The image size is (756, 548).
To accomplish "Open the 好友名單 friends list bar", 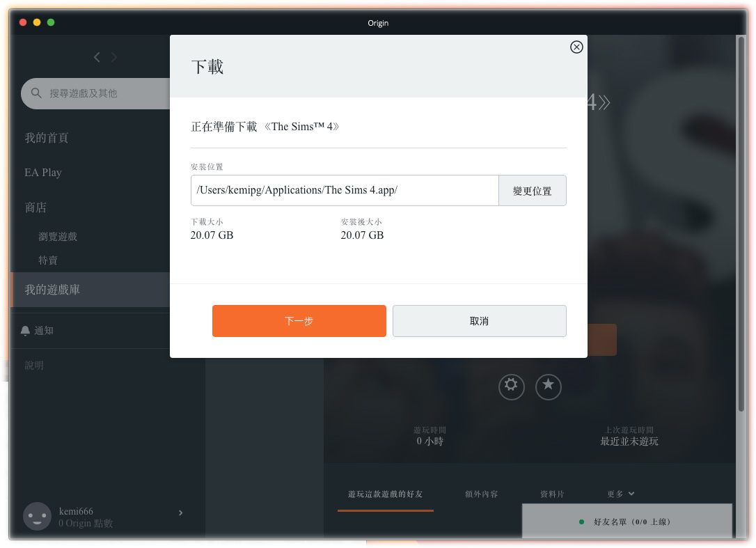I will [x=627, y=521].
